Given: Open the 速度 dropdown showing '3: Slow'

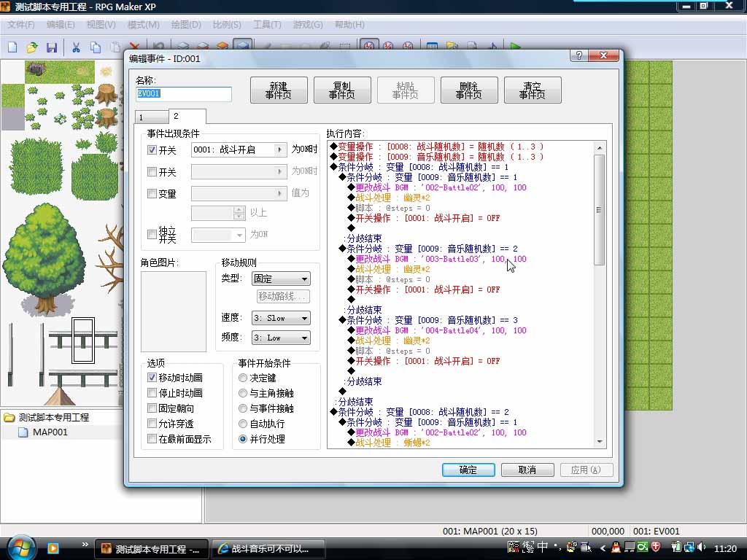Looking at the screenshot, I should point(281,318).
